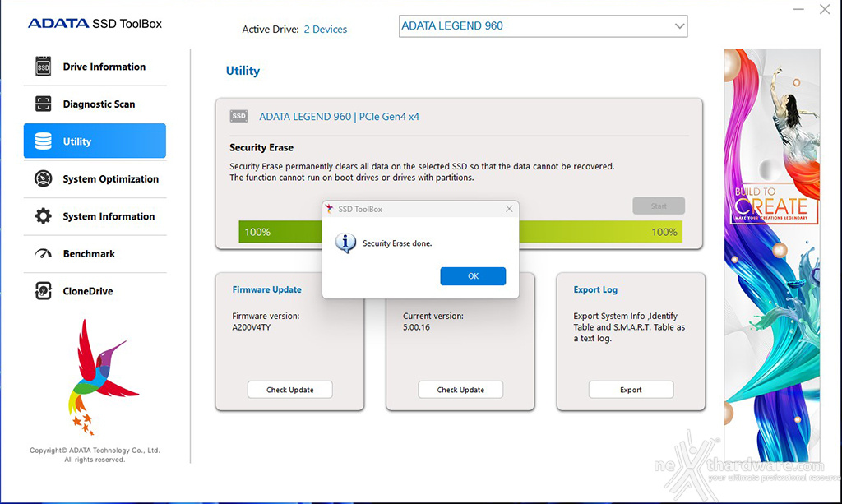Click the System Information gear icon
The width and height of the screenshot is (842, 504).
click(43, 215)
